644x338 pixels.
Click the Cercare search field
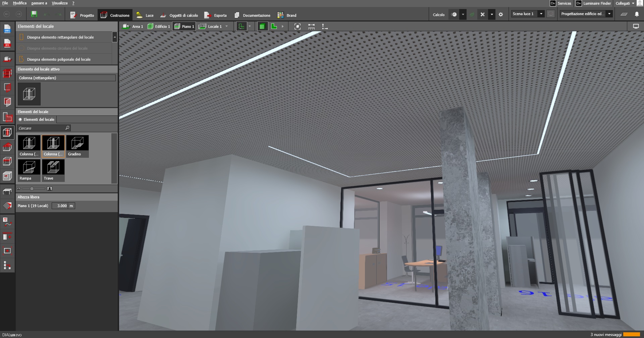pos(44,128)
